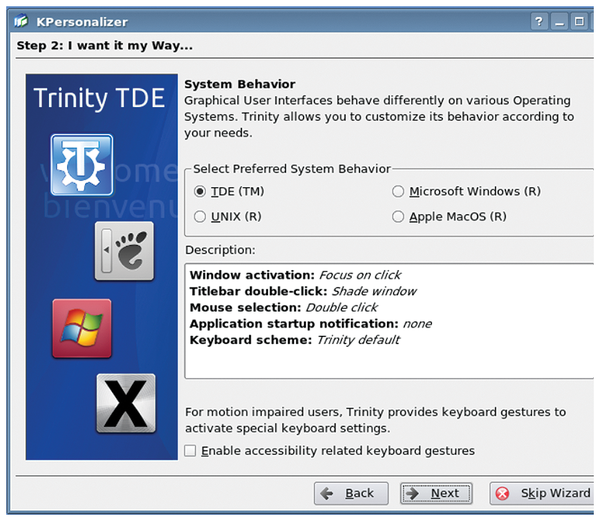Click the 'Window activation: Focus on click' line
Viewport: 600px width, 521px height.
pyautogui.click(x=295, y=275)
